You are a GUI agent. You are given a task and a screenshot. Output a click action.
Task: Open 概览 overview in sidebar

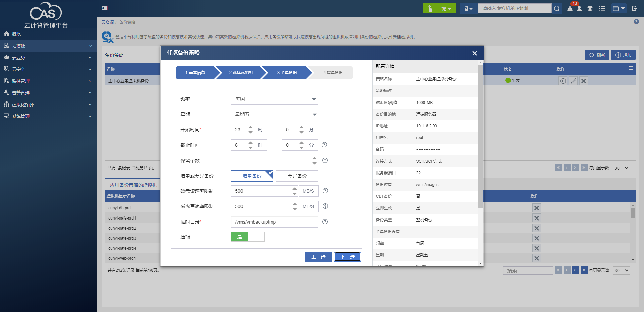tap(48, 34)
